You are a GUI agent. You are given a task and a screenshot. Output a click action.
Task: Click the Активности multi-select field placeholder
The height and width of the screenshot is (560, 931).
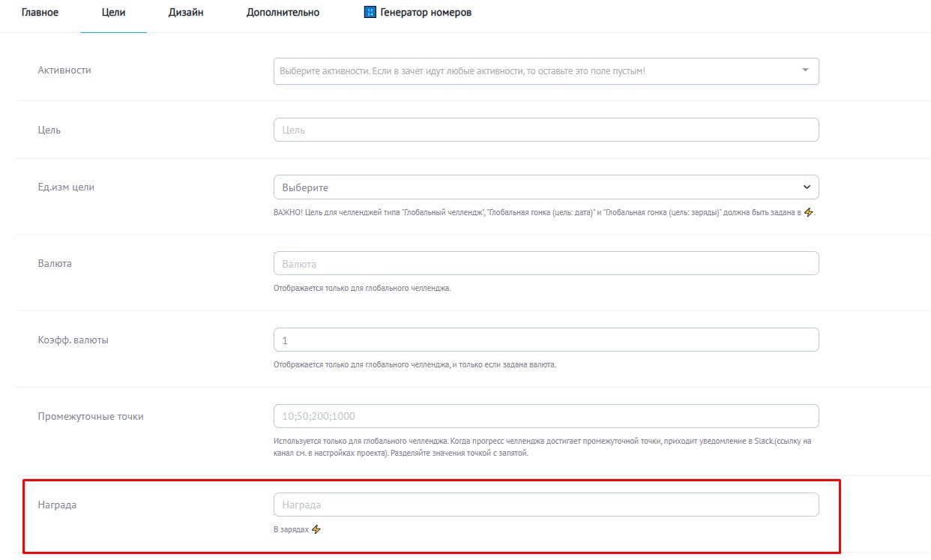(462, 71)
